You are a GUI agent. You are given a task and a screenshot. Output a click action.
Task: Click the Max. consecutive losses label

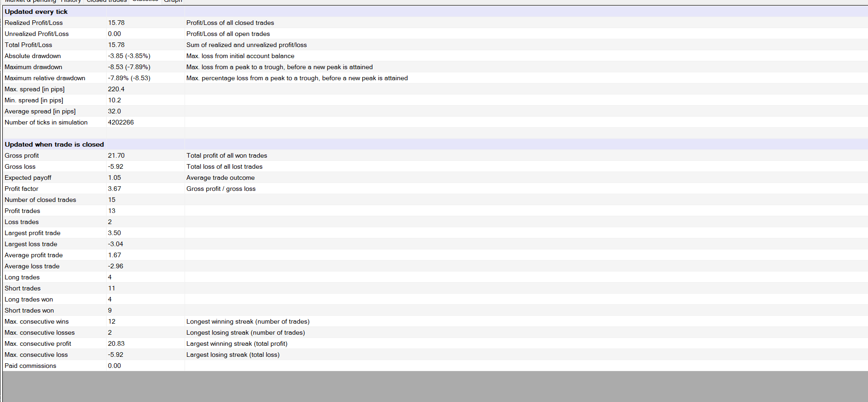(x=40, y=332)
